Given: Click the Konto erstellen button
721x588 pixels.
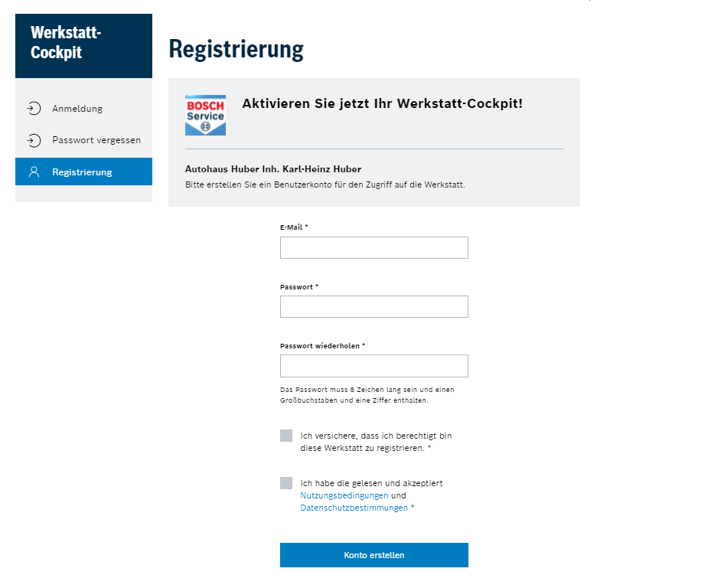Looking at the screenshot, I should 374,555.
